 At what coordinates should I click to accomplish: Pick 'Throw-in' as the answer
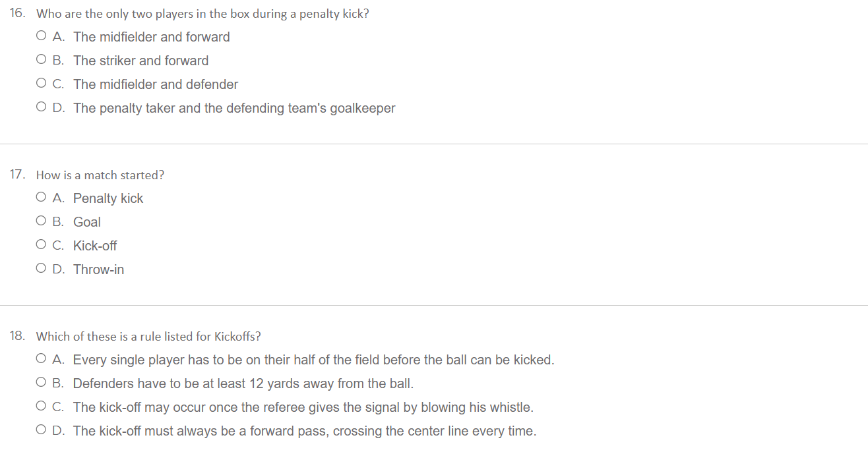(x=42, y=269)
